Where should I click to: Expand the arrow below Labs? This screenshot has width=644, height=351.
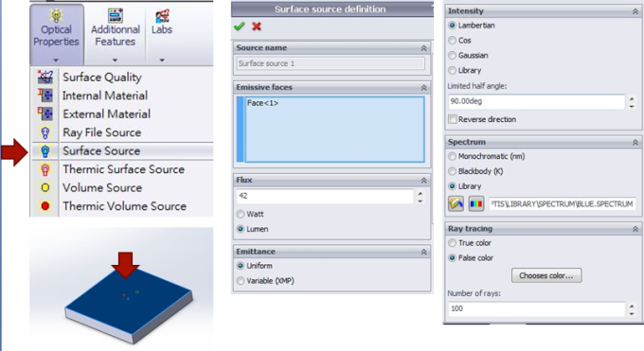pos(162,61)
